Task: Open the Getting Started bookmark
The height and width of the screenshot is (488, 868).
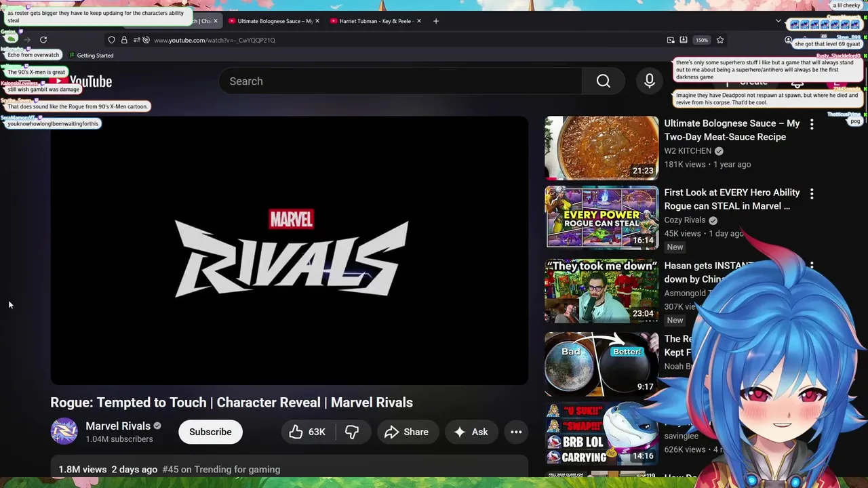Action: [92, 56]
